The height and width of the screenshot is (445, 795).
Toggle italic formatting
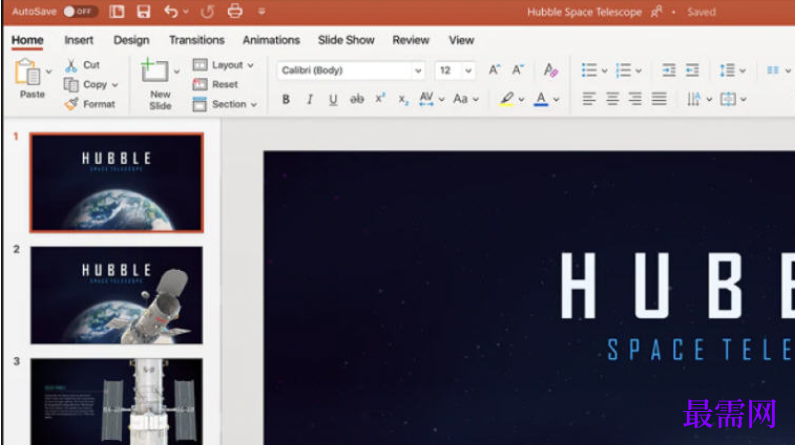tap(309, 99)
